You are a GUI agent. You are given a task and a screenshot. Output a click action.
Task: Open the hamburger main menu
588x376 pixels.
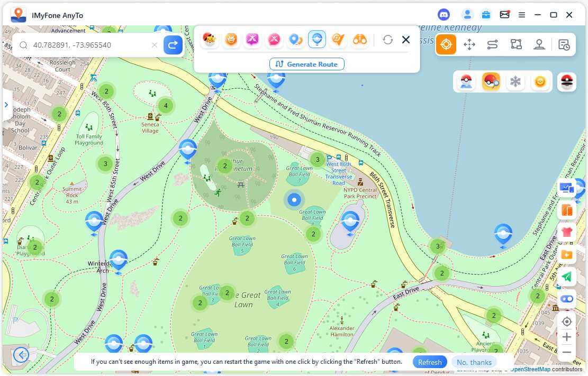pyautogui.click(x=522, y=15)
